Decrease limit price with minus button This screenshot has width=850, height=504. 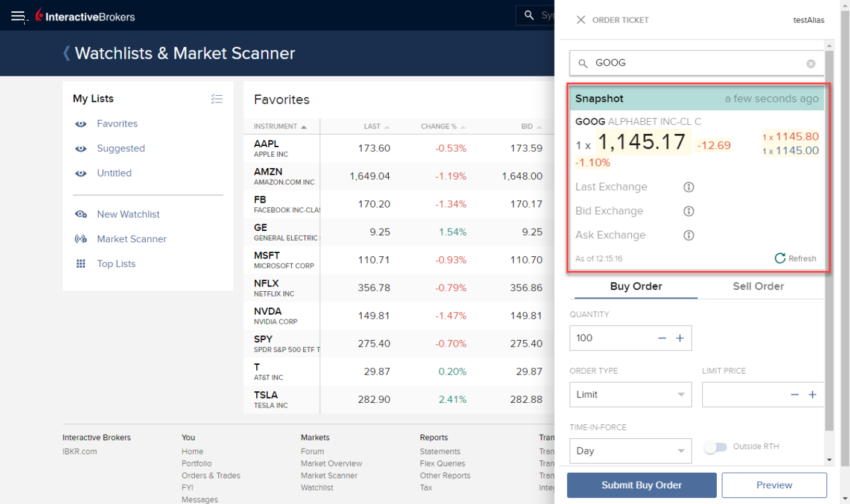[795, 395]
